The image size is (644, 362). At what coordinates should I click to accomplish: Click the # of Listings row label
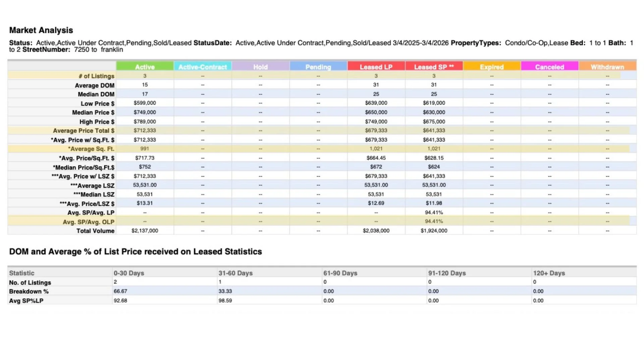click(x=96, y=76)
